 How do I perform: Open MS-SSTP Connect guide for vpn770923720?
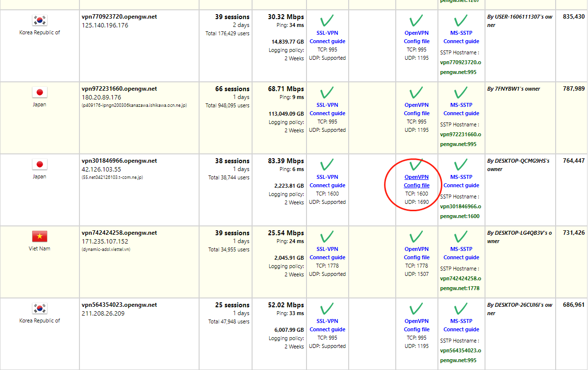point(461,41)
